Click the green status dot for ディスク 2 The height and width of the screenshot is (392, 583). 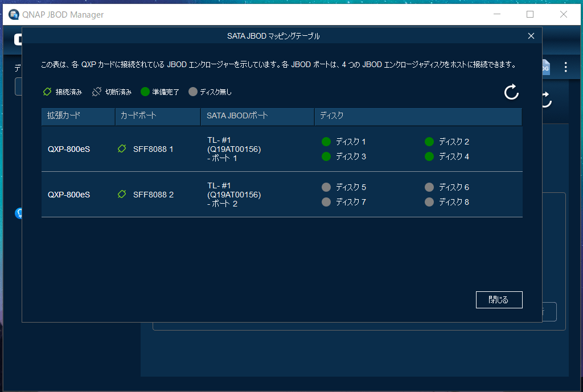tap(429, 142)
